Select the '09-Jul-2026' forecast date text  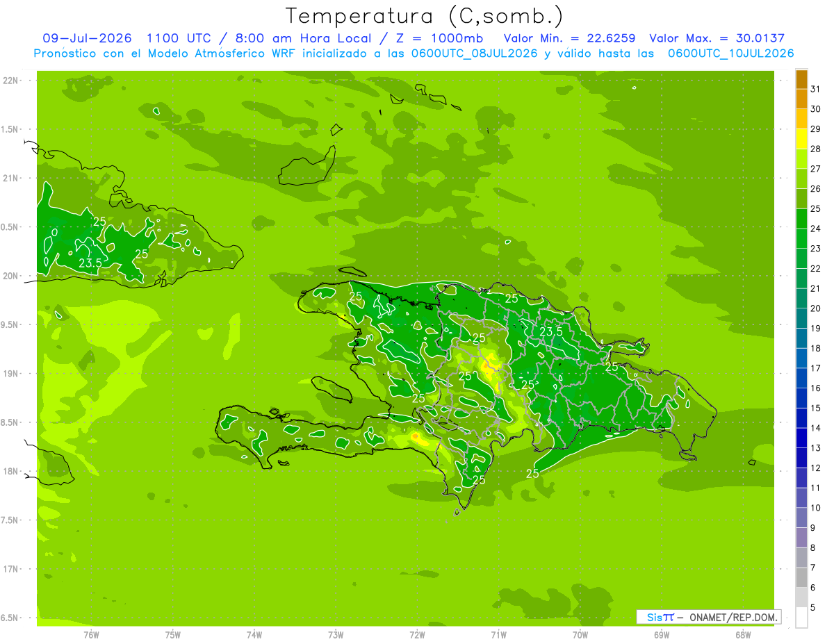click(x=87, y=38)
